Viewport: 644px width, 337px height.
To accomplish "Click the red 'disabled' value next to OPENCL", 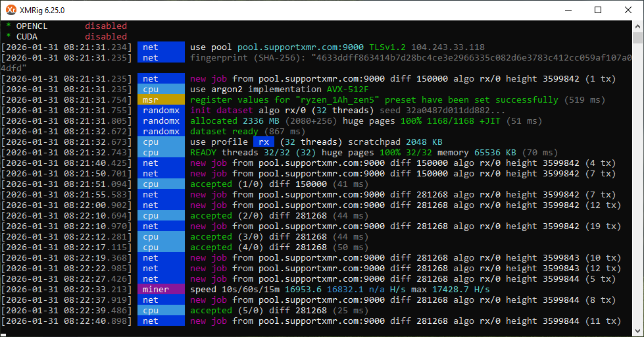I will (106, 26).
